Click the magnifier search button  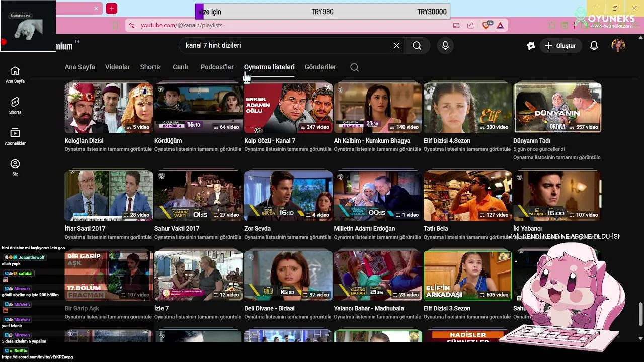tap(417, 46)
